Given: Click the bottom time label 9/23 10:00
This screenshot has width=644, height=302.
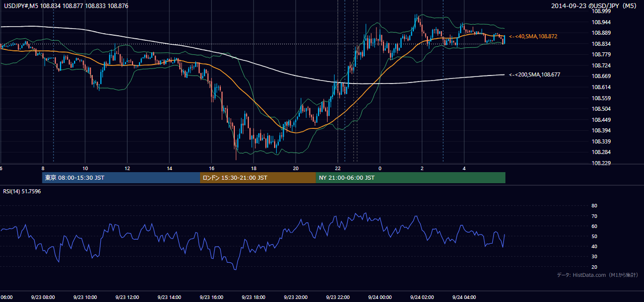Looking at the screenshot, I should coord(85,297).
